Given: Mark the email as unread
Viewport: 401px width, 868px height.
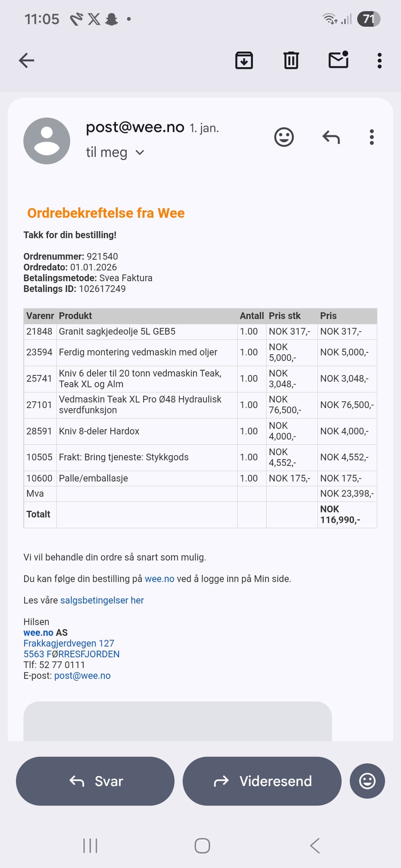Looking at the screenshot, I should coord(338,60).
